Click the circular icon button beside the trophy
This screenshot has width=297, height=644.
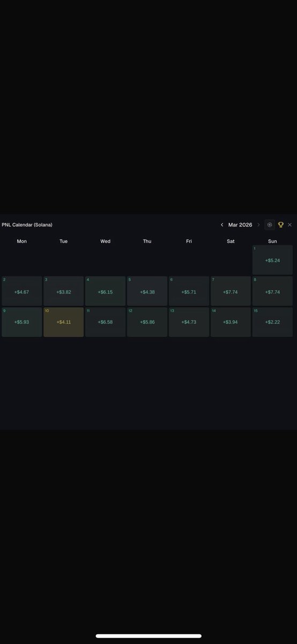270,225
